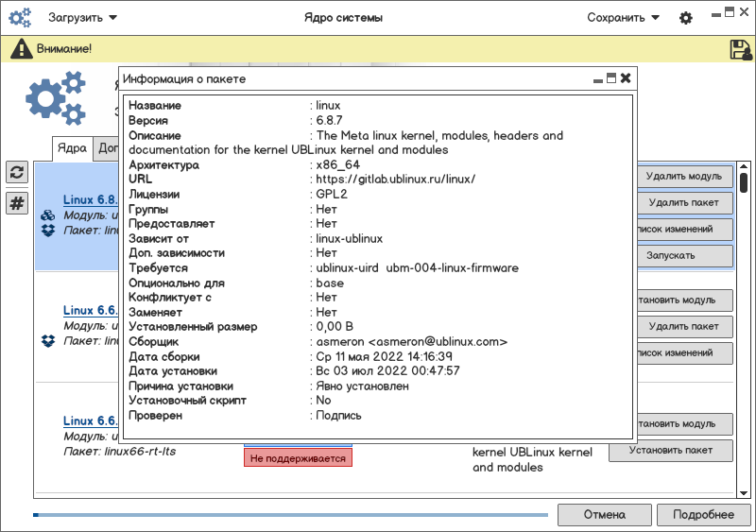Open the Загрузить dropdown menu
Image resolution: width=756 pixels, height=532 pixels.
pos(82,18)
